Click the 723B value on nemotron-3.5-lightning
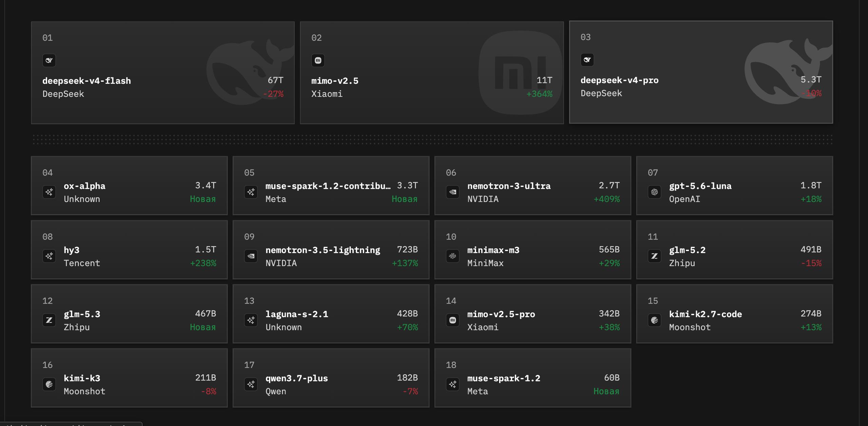868x426 pixels. (408, 249)
